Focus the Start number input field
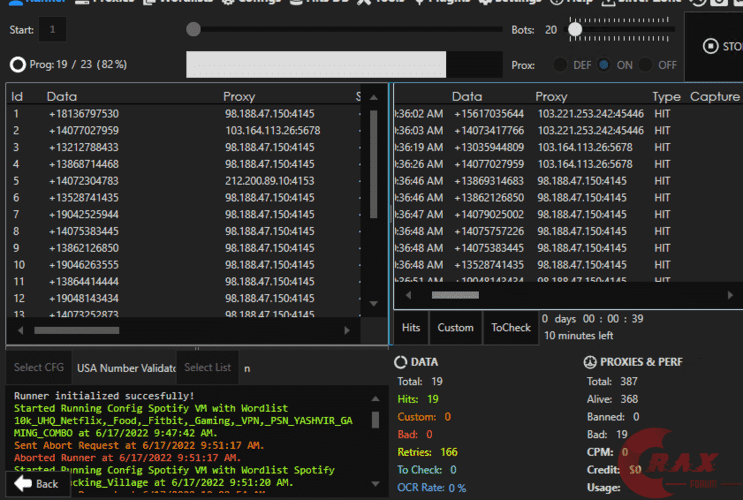Screen dimensions: 743x500 click(x=52, y=30)
